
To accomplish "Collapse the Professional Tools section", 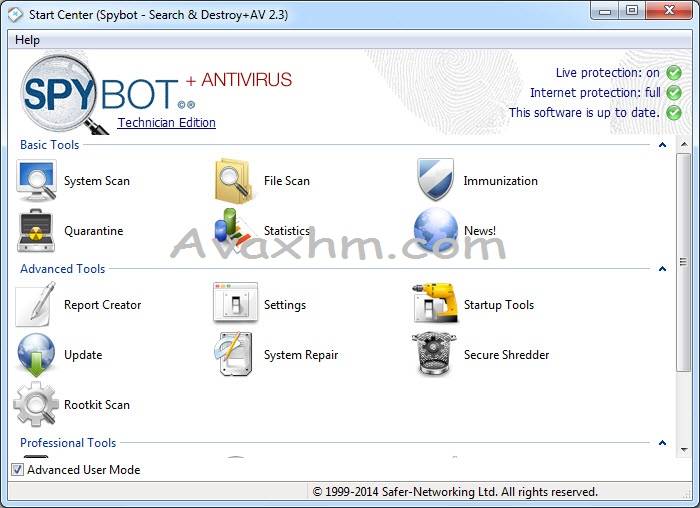I will (x=662, y=443).
